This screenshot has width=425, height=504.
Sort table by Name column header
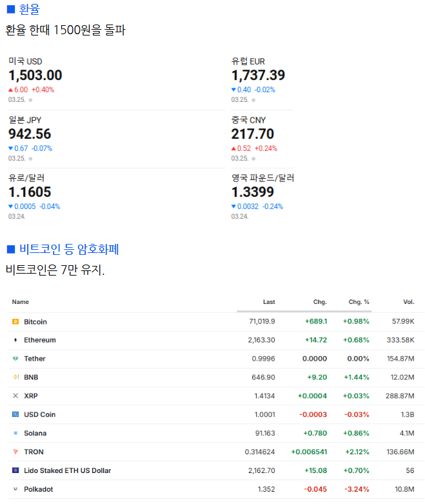pyautogui.click(x=21, y=302)
